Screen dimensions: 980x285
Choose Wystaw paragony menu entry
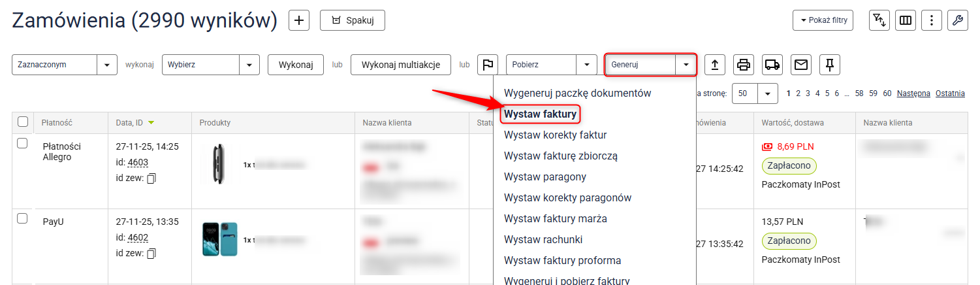(x=545, y=176)
